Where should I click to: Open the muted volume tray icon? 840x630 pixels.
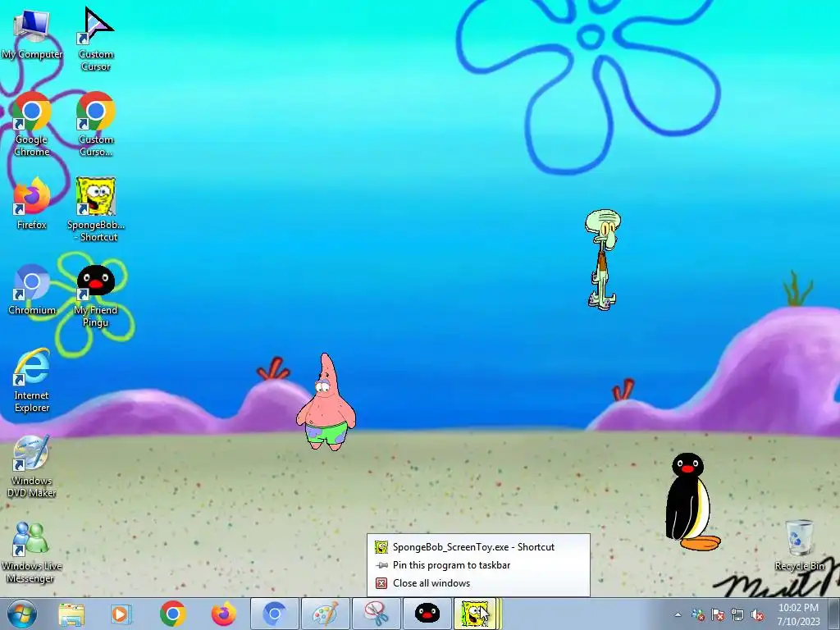pos(757,614)
